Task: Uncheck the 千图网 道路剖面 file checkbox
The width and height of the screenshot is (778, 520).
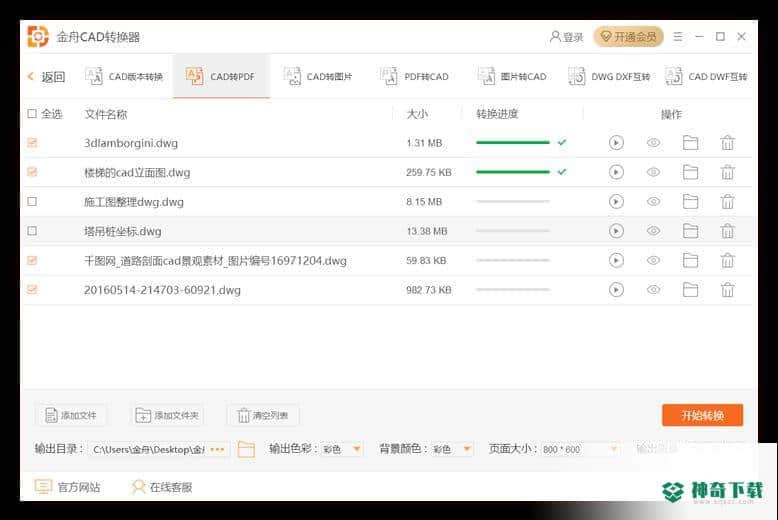Action: (x=32, y=260)
